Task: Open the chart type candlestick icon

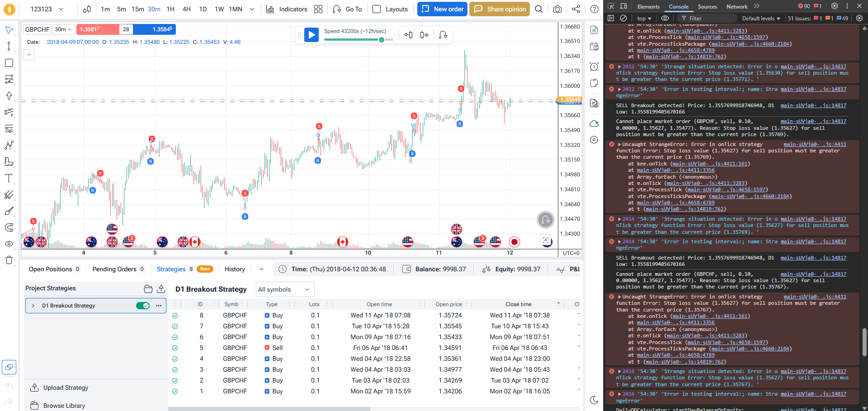Action: pyautogui.click(x=87, y=9)
